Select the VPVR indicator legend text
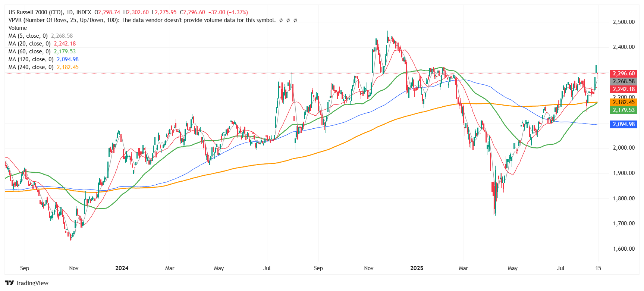This screenshot has width=644, height=291. 142,20
